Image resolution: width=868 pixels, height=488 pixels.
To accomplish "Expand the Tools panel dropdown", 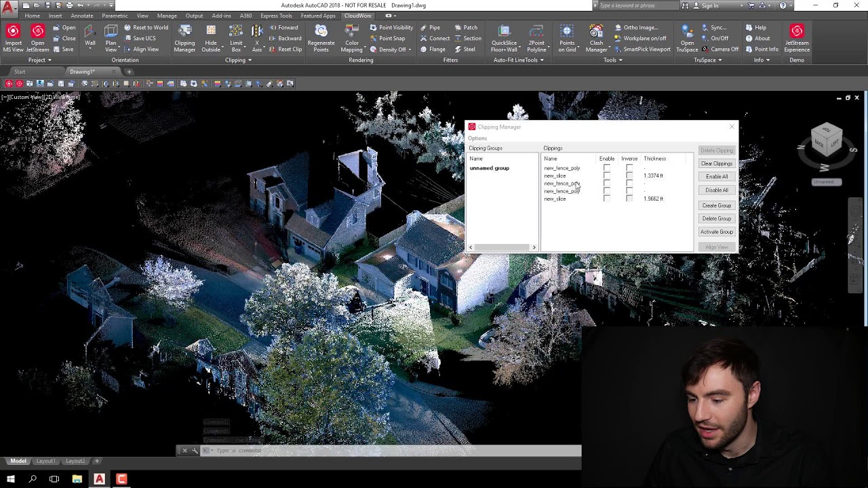I will coord(613,60).
